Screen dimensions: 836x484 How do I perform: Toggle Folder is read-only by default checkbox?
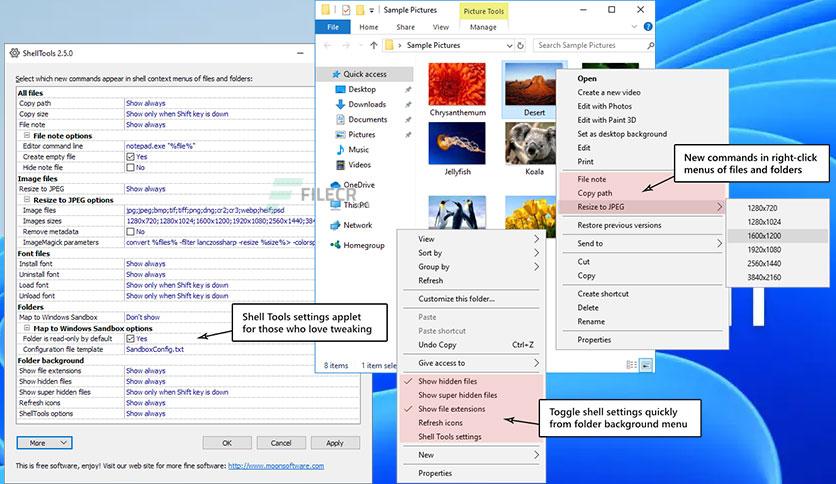click(x=130, y=338)
